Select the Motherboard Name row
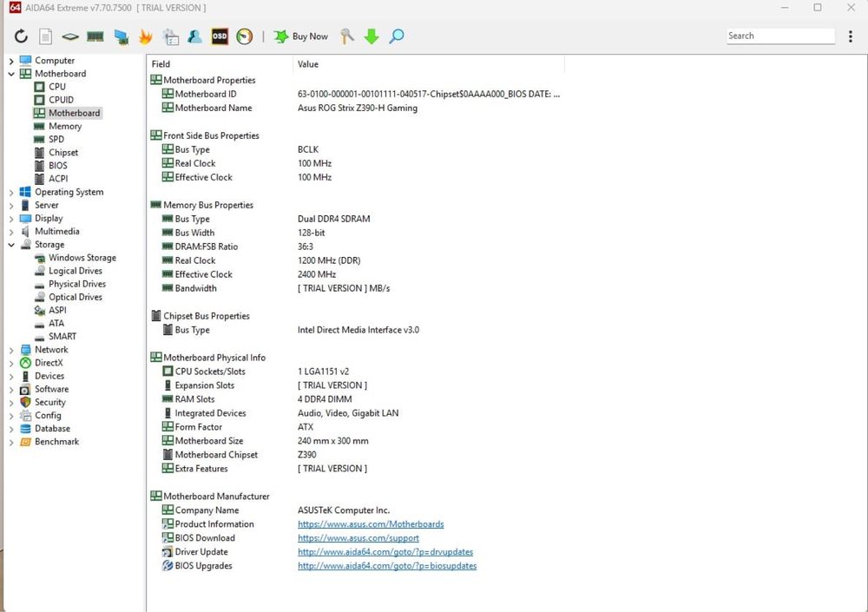This screenshot has width=868, height=612. click(357, 108)
